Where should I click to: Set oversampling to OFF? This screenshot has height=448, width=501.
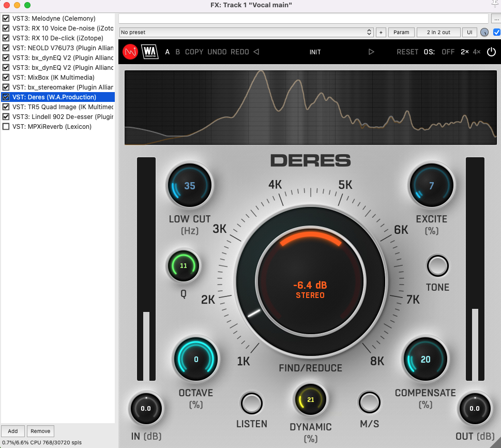point(448,52)
